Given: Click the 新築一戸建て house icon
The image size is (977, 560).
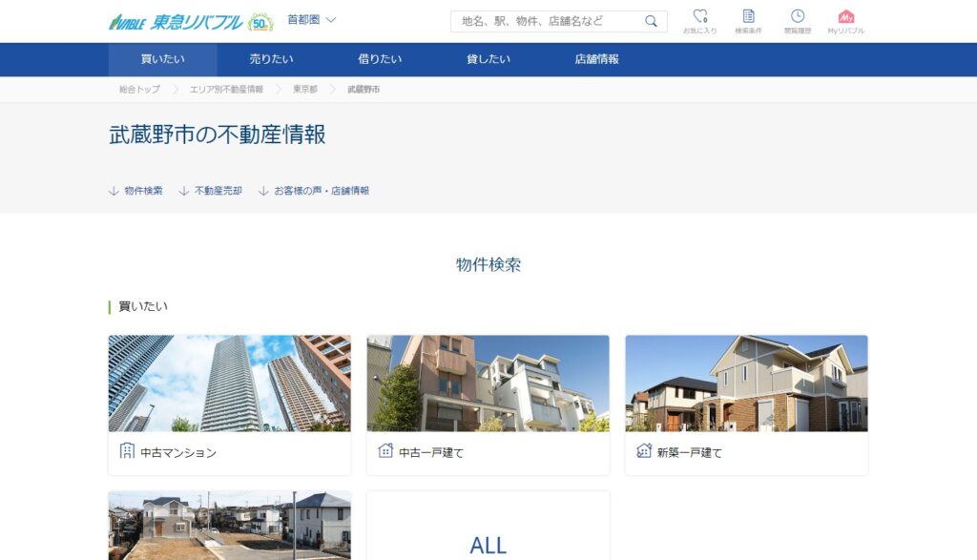Looking at the screenshot, I should [x=644, y=451].
